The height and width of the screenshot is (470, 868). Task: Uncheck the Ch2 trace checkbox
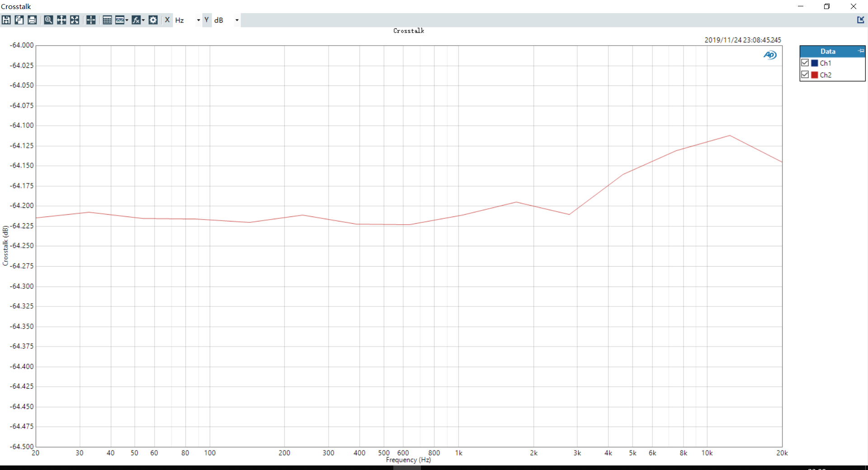[x=805, y=75]
